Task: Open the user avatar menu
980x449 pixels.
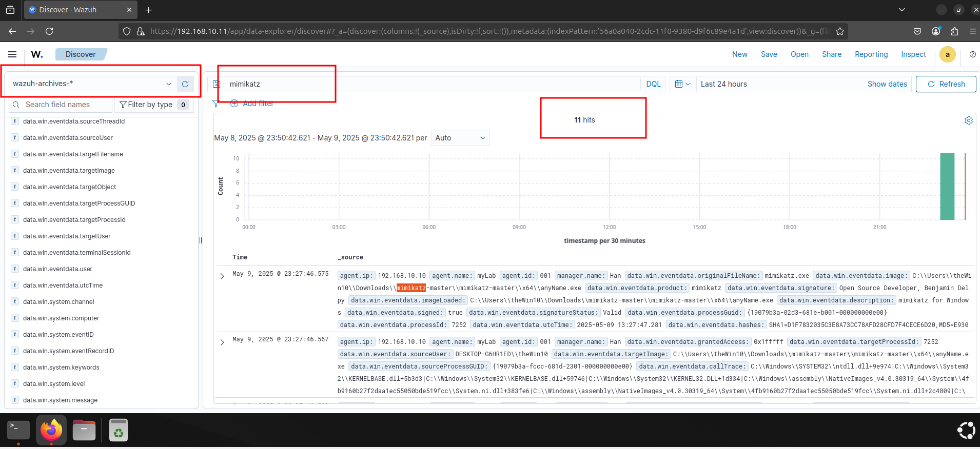Action: 947,54
